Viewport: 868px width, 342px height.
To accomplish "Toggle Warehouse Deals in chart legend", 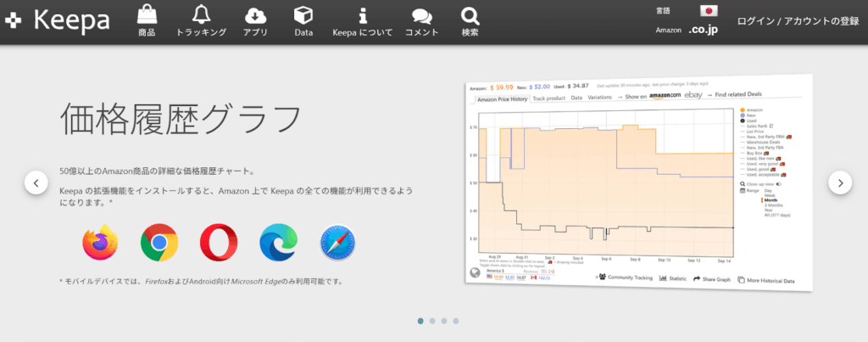I will click(x=760, y=142).
